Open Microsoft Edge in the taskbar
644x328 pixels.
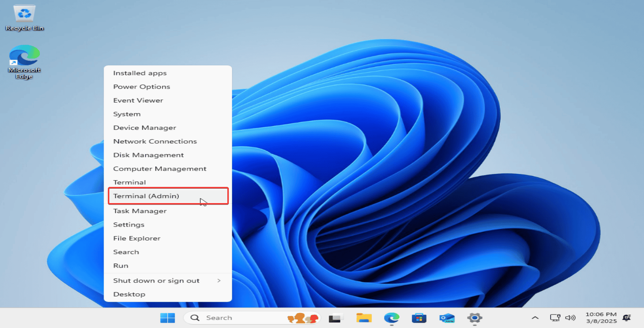(x=392, y=318)
